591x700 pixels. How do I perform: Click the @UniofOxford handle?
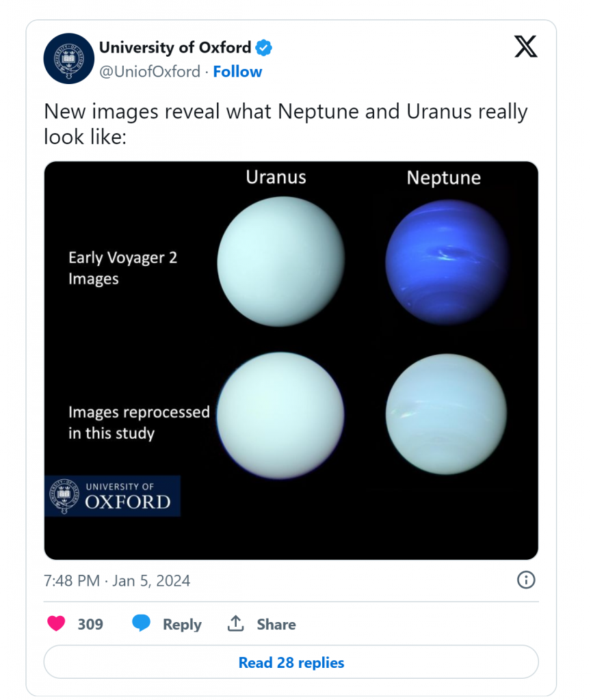[x=150, y=72]
